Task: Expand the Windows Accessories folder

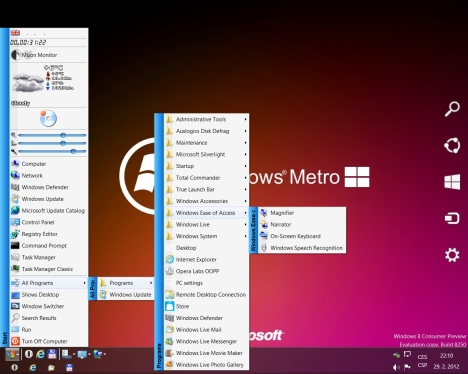Action: [x=206, y=201]
